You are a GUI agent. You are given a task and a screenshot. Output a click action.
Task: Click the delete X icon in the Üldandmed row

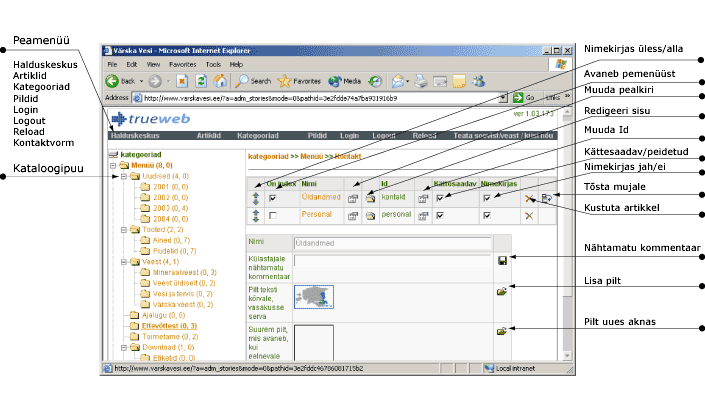pos(529,199)
